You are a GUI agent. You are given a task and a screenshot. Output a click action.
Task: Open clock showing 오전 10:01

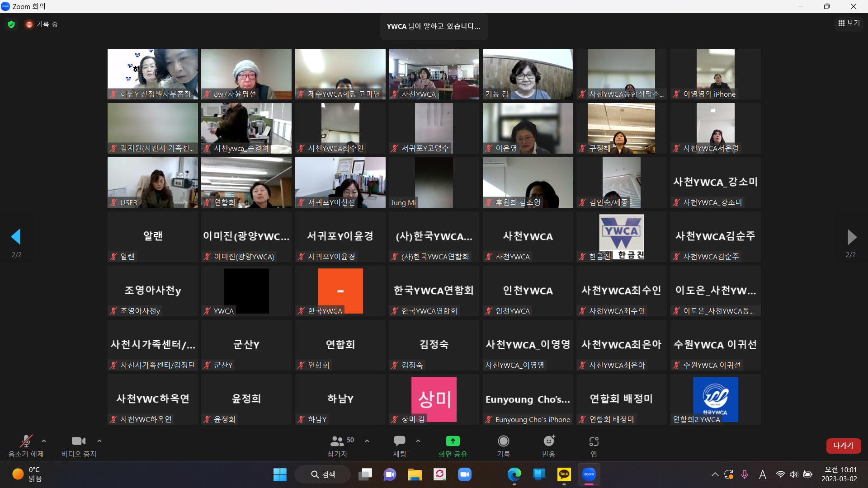tap(840, 474)
